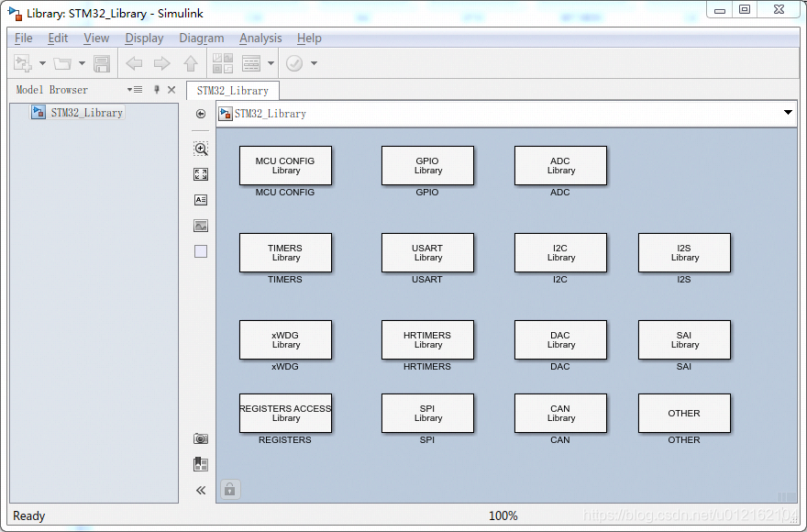807x532 pixels.
Task: Select the SPI Library block
Action: pyautogui.click(x=427, y=413)
